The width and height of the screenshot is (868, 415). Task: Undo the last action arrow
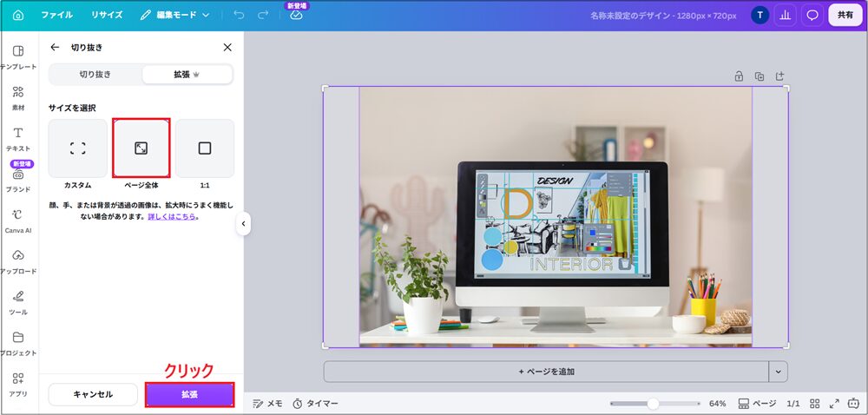239,15
